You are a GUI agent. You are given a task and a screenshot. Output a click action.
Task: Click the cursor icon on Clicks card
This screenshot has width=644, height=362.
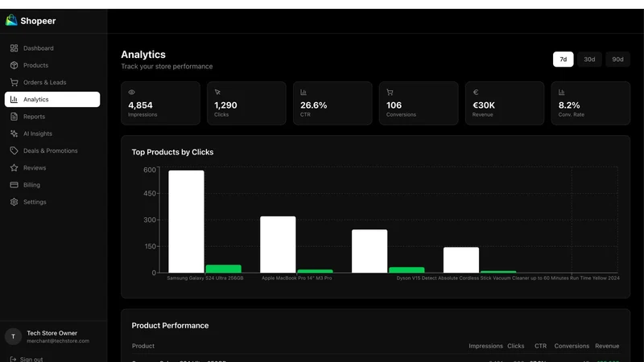(217, 93)
